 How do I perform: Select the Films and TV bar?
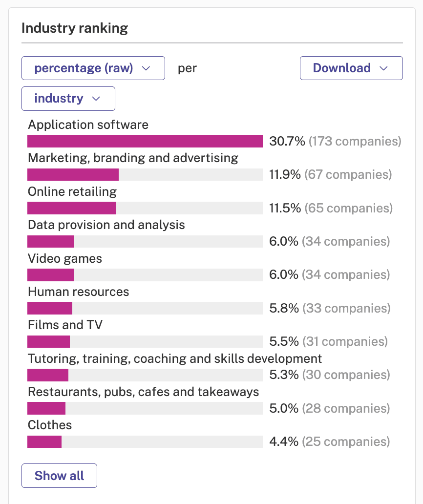tap(145, 341)
